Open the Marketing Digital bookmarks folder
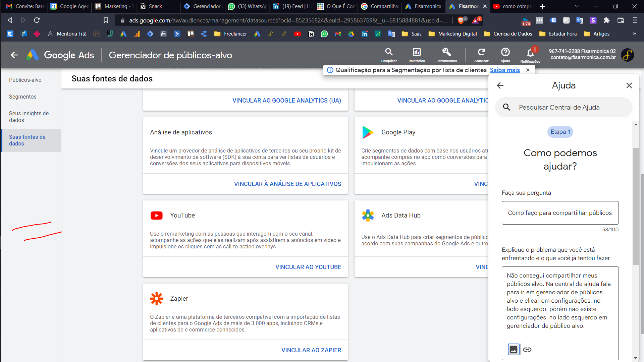 (x=452, y=34)
